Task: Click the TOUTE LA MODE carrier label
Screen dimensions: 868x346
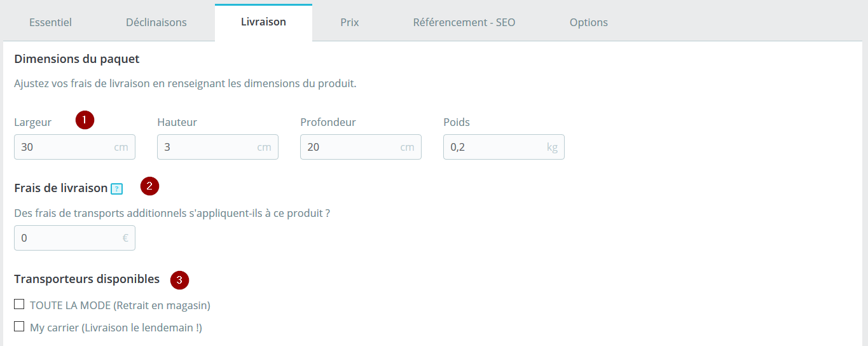Action: point(120,305)
